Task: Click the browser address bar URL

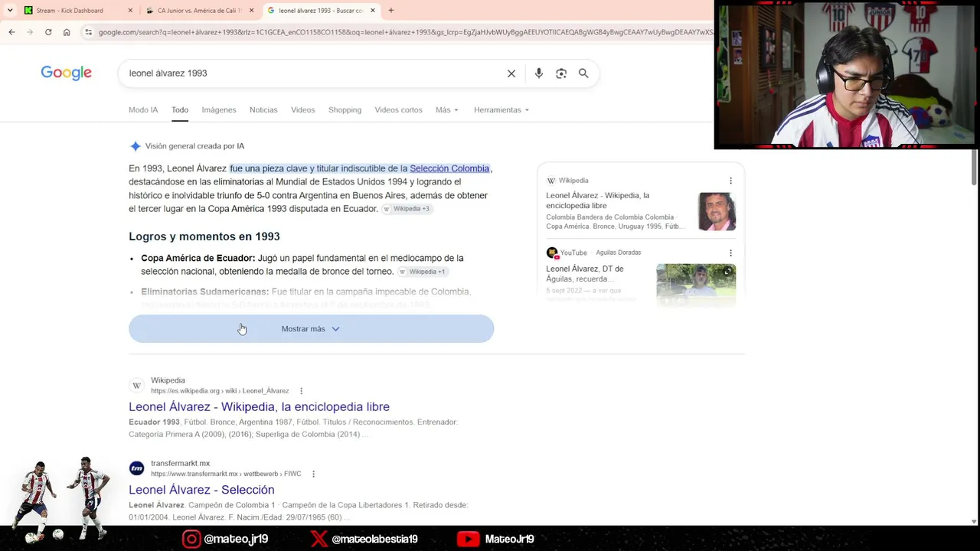Action: (406, 32)
